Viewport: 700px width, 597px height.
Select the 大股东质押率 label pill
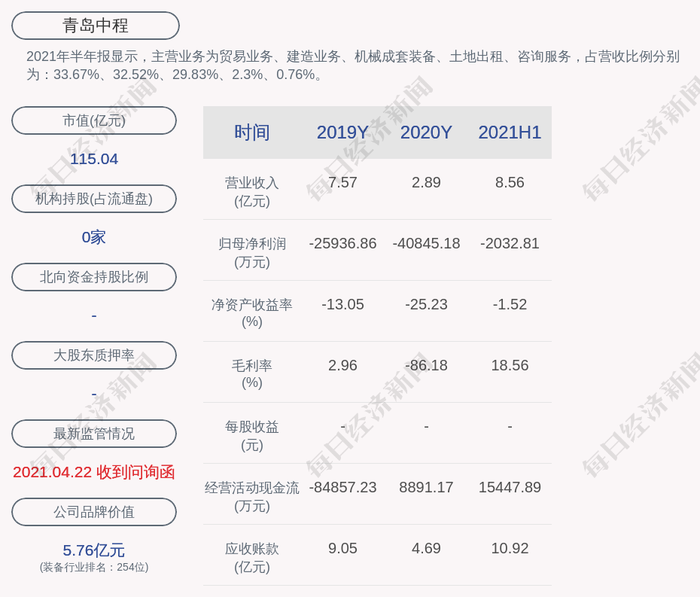tap(94, 355)
